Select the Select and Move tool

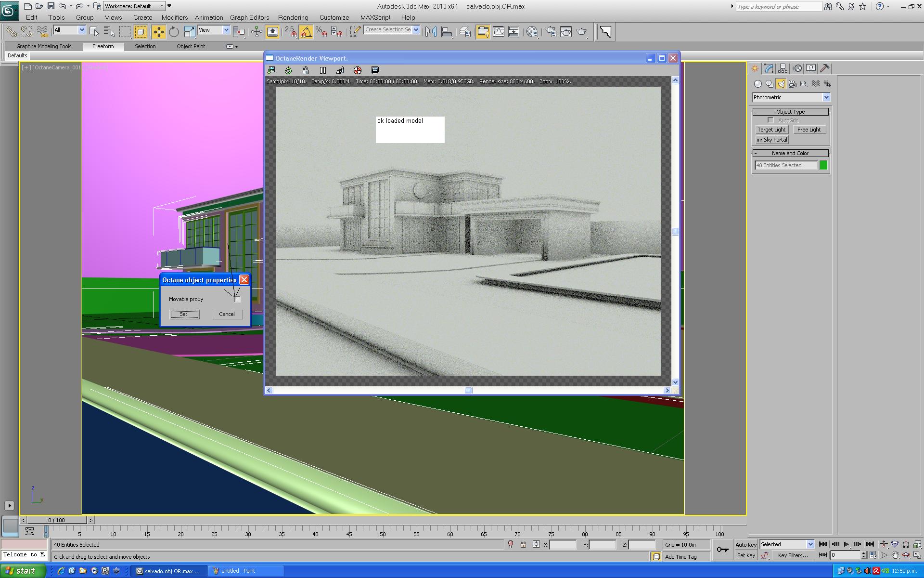pyautogui.click(x=158, y=32)
